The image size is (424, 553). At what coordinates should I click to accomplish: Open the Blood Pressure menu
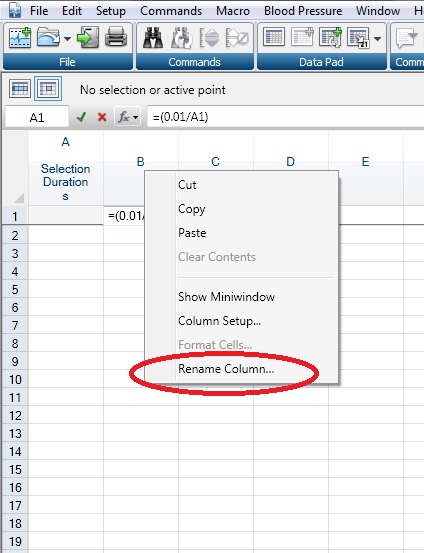point(303,11)
